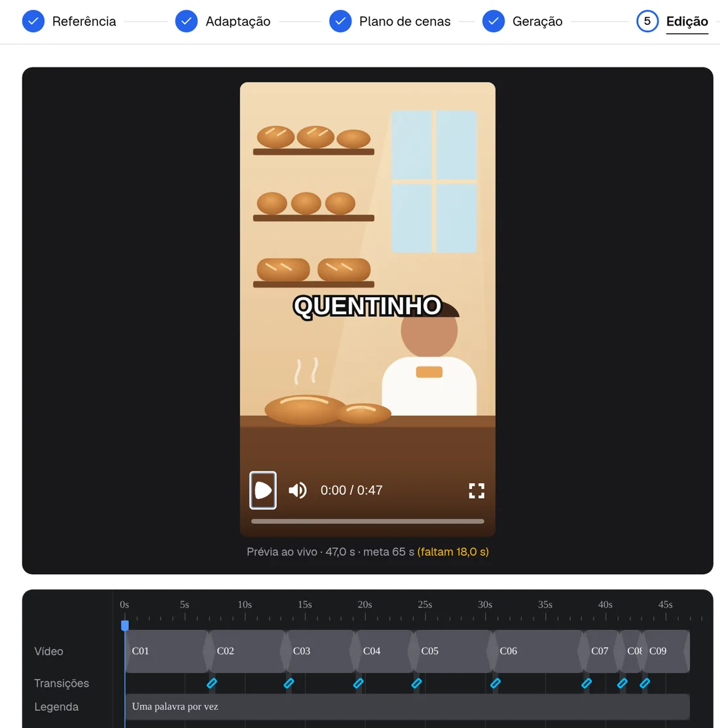The width and height of the screenshot is (720, 728).
Task: Click the blue playhead handle at 0s
Action: coord(125,625)
